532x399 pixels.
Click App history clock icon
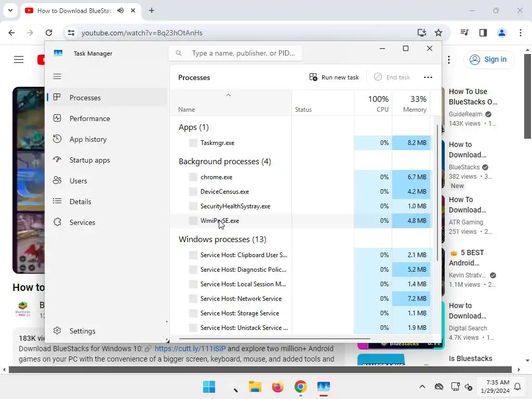(57, 139)
